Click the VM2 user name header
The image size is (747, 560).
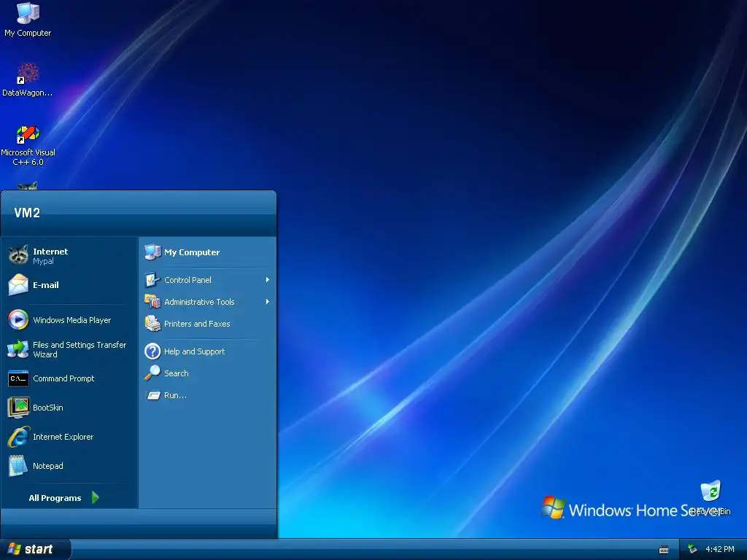(x=27, y=213)
